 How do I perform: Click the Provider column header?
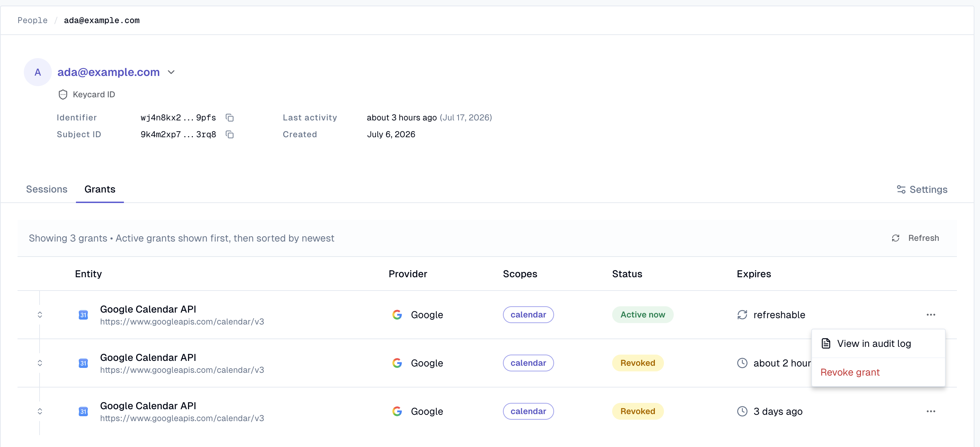pos(407,274)
